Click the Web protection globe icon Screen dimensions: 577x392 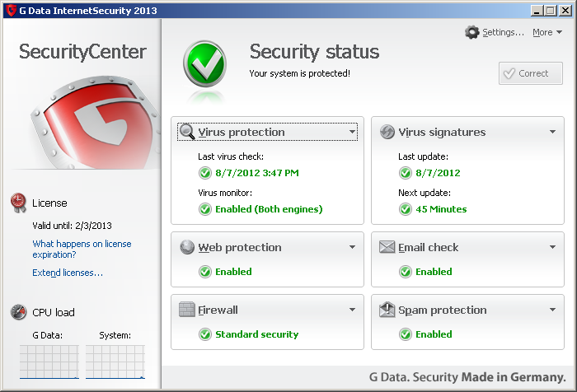(x=187, y=247)
